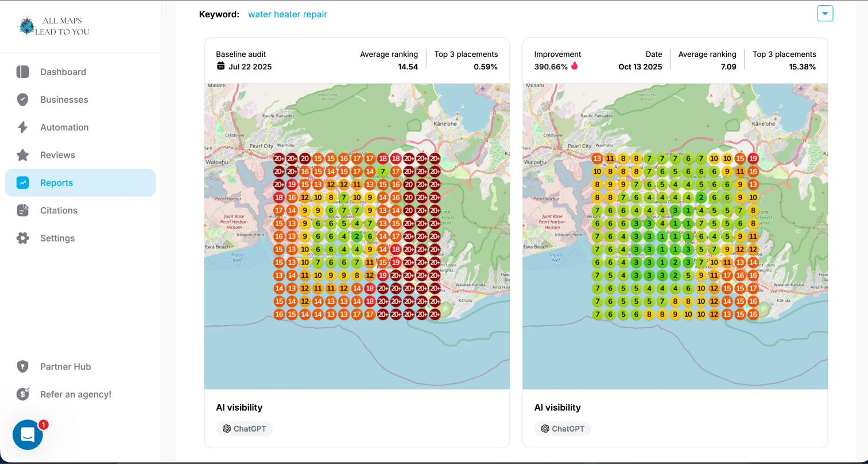Click the Citations document icon
The height and width of the screenshot is (466, 868).
[23, 211]
